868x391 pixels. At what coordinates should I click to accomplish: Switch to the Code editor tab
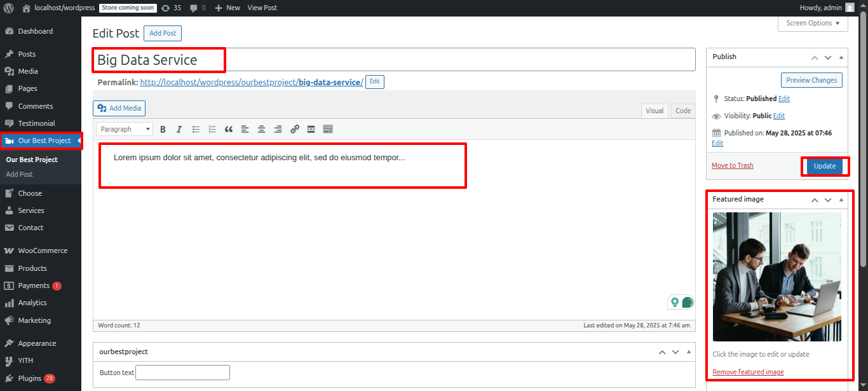tap(683, 111)
